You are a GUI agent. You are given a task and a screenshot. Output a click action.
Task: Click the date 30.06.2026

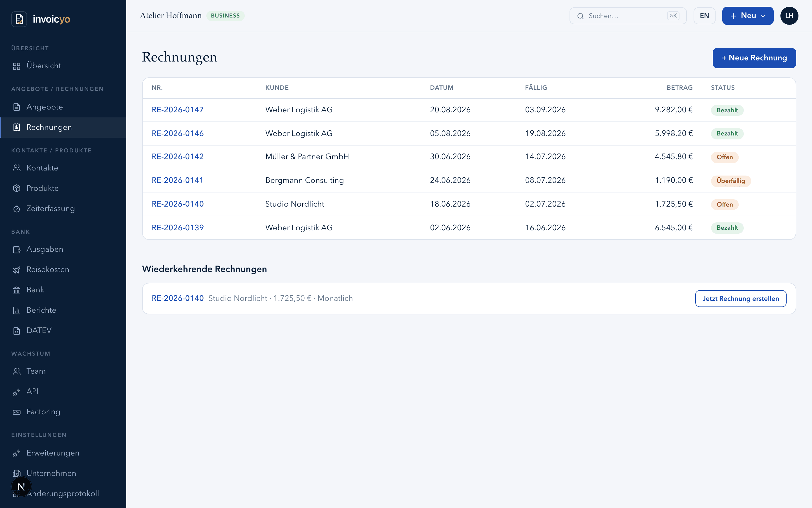[x=450, y=157]
